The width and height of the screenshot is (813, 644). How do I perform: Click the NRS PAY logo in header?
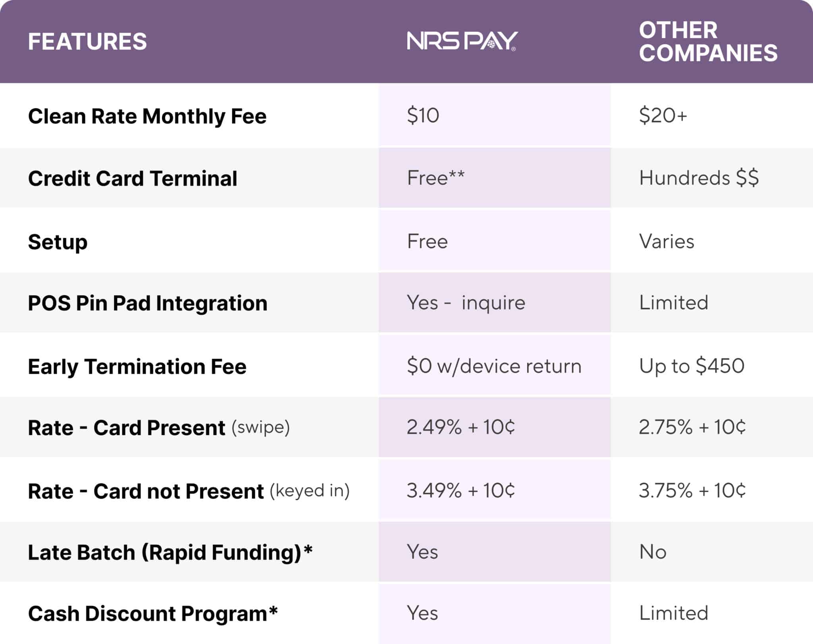[462, 41]
